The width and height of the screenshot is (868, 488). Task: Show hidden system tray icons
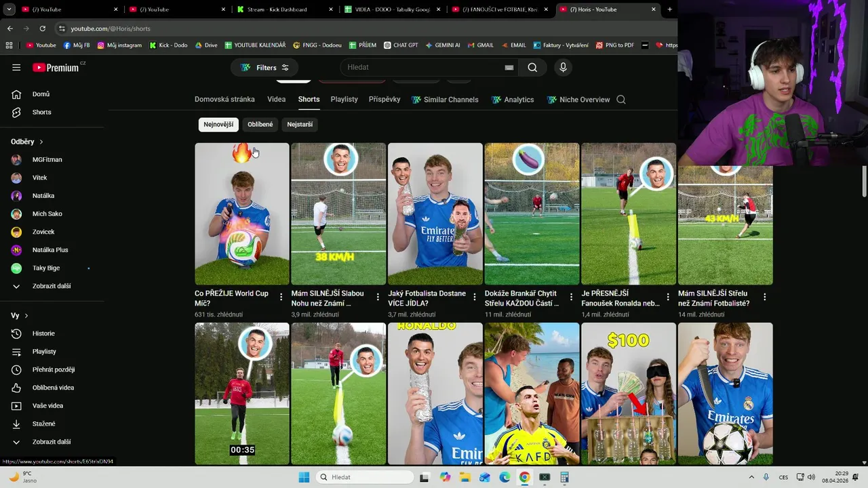[751, 477]
